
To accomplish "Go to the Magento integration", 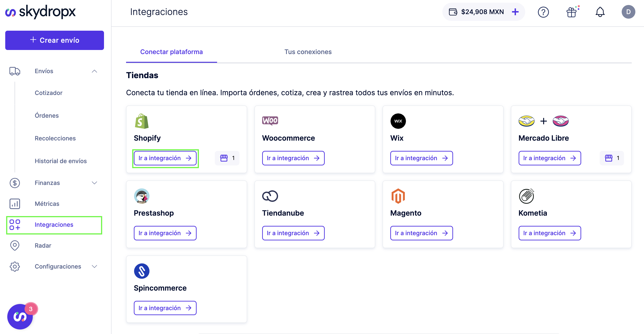I will pyautogui.click(x=421, y=233).
